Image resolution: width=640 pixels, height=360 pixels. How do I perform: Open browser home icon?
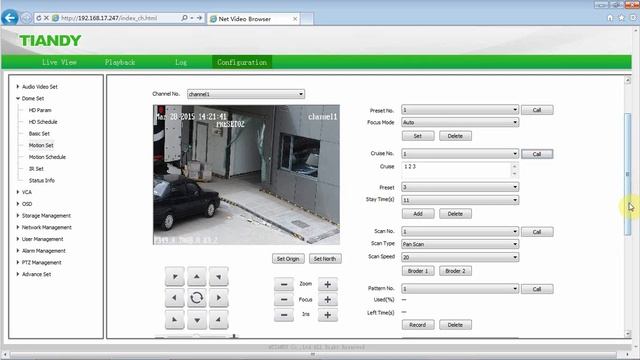point(610,18)
